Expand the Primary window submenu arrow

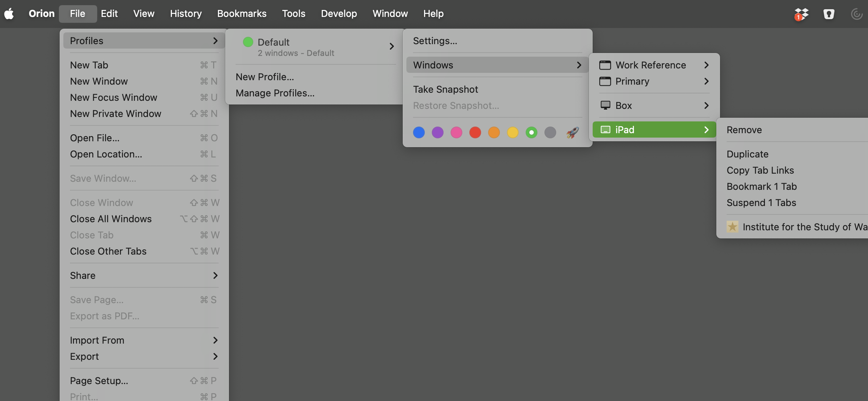tap(706, 81)
